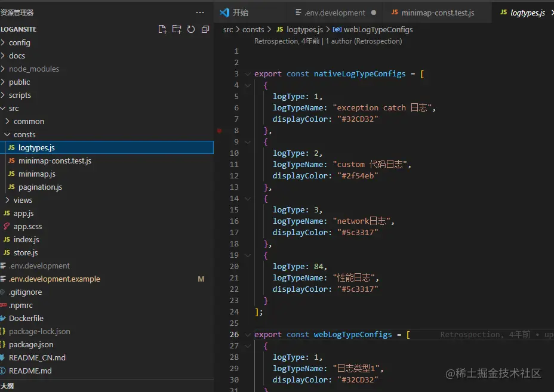
Task: Open logtypes.js in the file tree
Action: click(107, 147)
